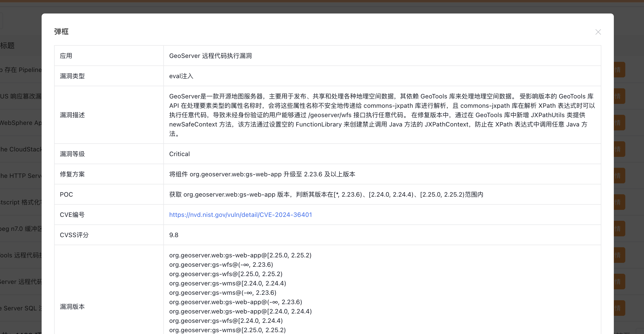Click the vulnerability description paragraph starting GeoServer是一款
This screenshot has height=334, width=644.
382,115
